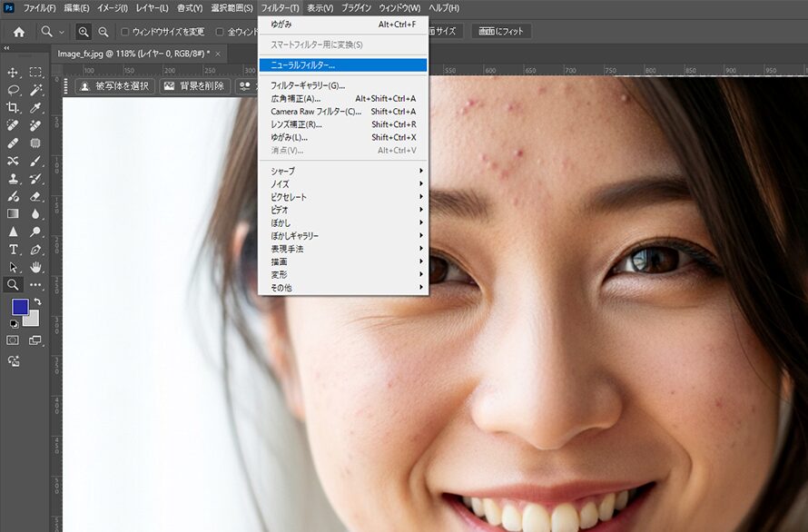Select the Hand tool
This screenshot has width=808, height=532.
(x=34, y=267)
